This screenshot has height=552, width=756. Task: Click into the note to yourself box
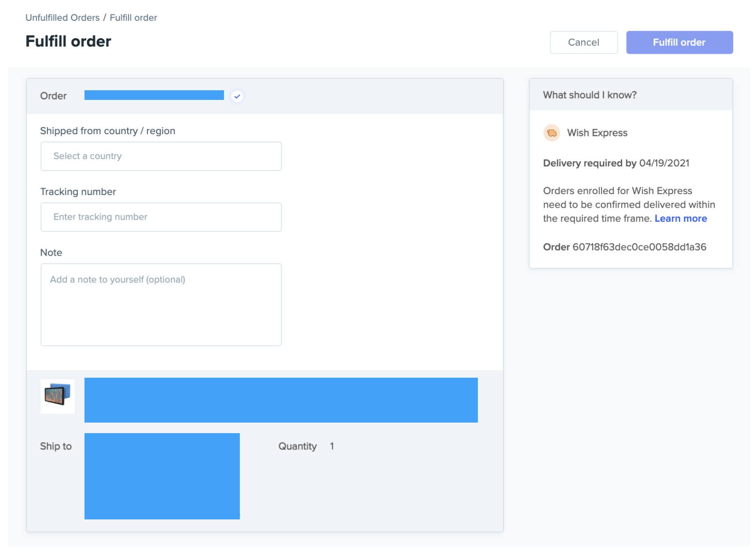(161, 305)
